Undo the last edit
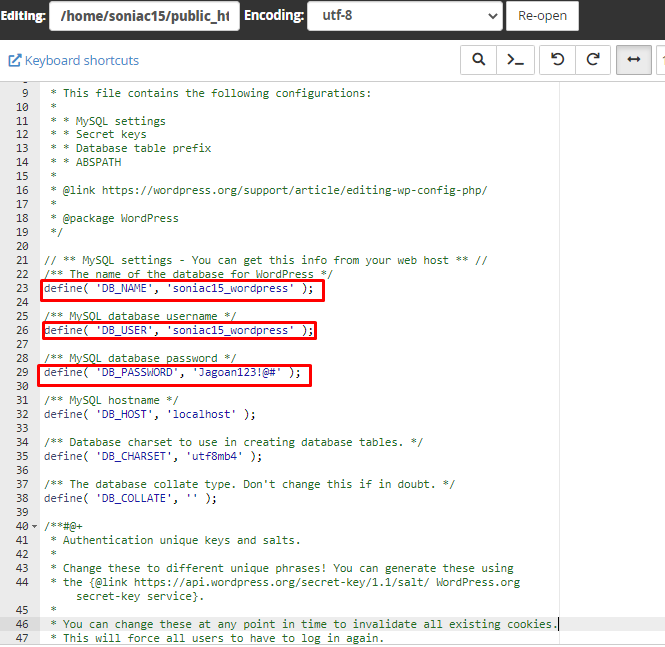The height and width of the screenshot is (647, 665). [557, 60]
